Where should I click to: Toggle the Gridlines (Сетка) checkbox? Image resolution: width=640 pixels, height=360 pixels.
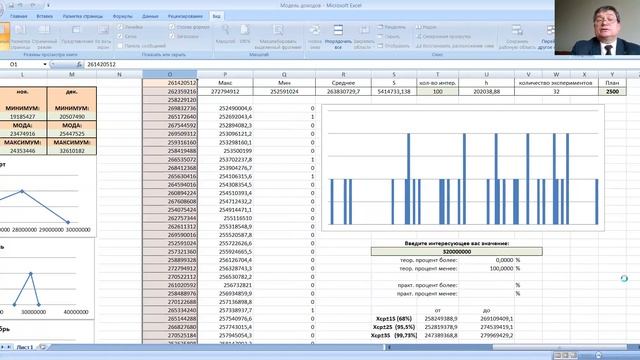[x=120, y=36]
